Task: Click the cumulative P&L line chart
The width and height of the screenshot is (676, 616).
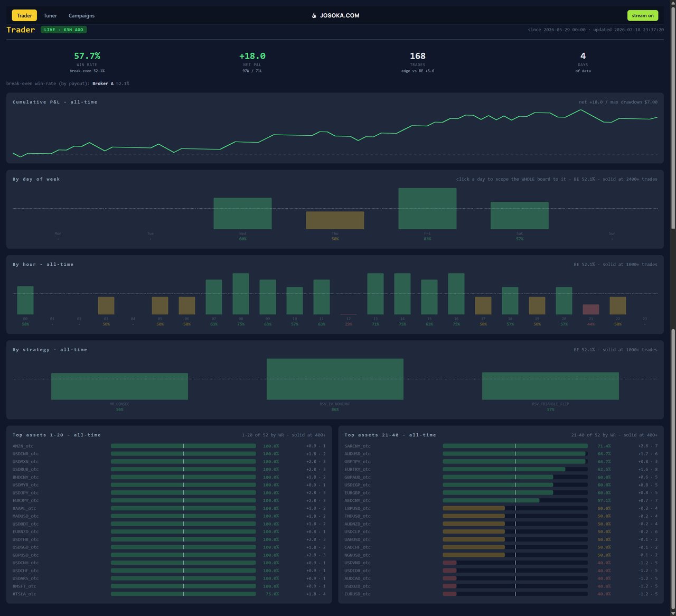Action: [335, 132]
